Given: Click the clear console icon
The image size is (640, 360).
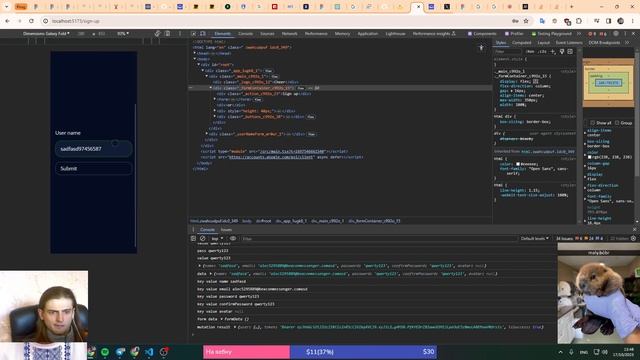Looking at the screenshot, I should pyautogui.click(x=202, y=238).
